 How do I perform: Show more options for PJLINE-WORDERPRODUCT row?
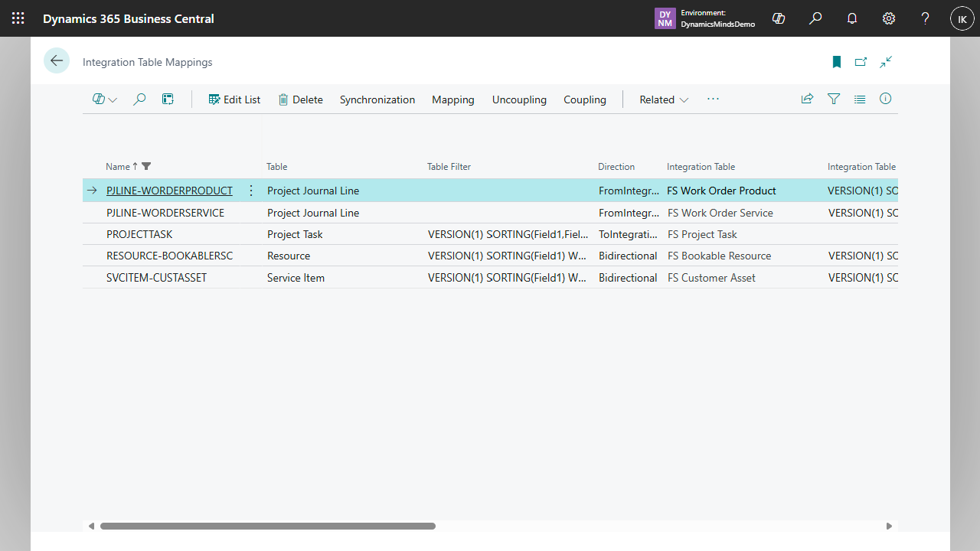tap(251, 191)
